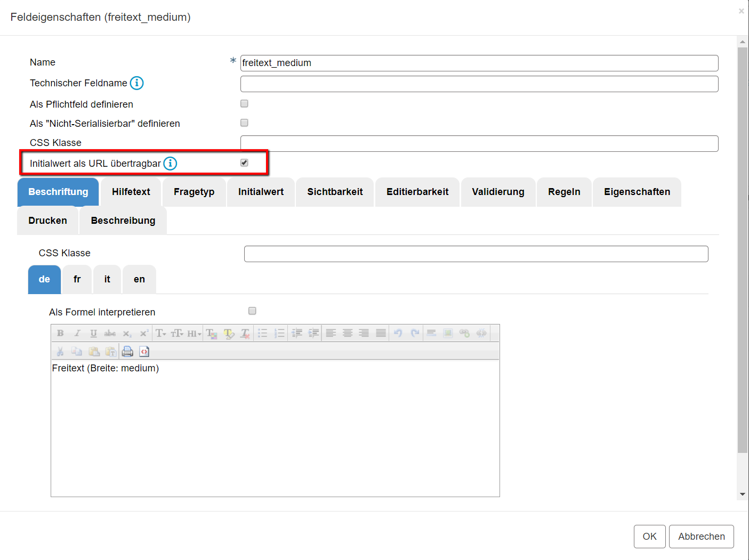Click the Abbrechen button
Image resolution: width=749 pixels, height=560 pixels.
701,537
